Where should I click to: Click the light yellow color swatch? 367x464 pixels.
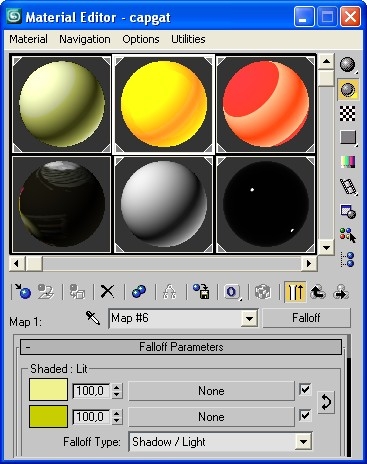[48, 389]
